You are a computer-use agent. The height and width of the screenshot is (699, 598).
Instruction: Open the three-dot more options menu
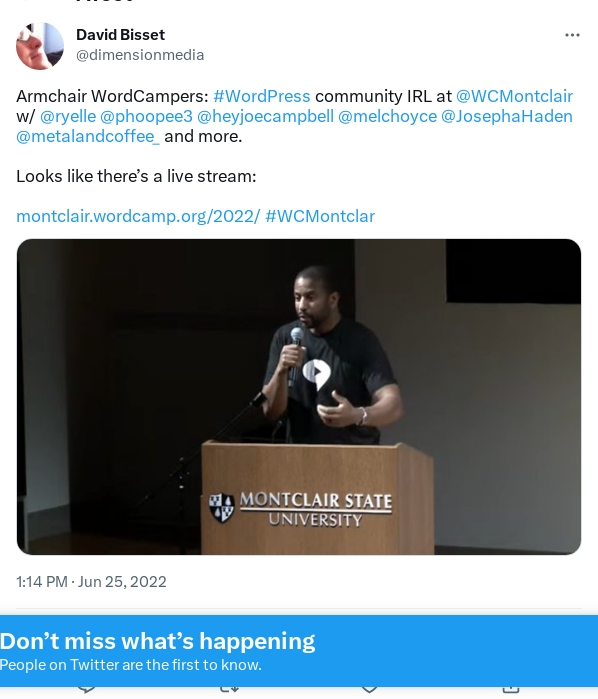point(572,35)
